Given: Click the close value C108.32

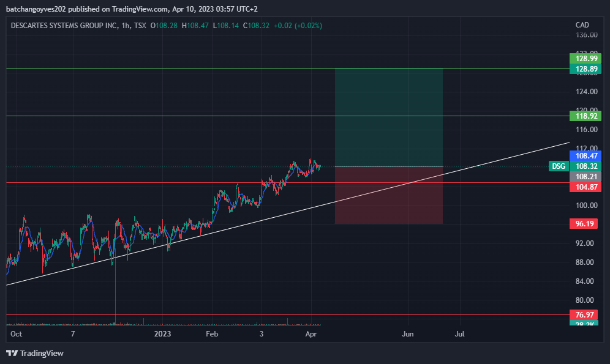Looking at the screenshot, I should tap(257, 26).
